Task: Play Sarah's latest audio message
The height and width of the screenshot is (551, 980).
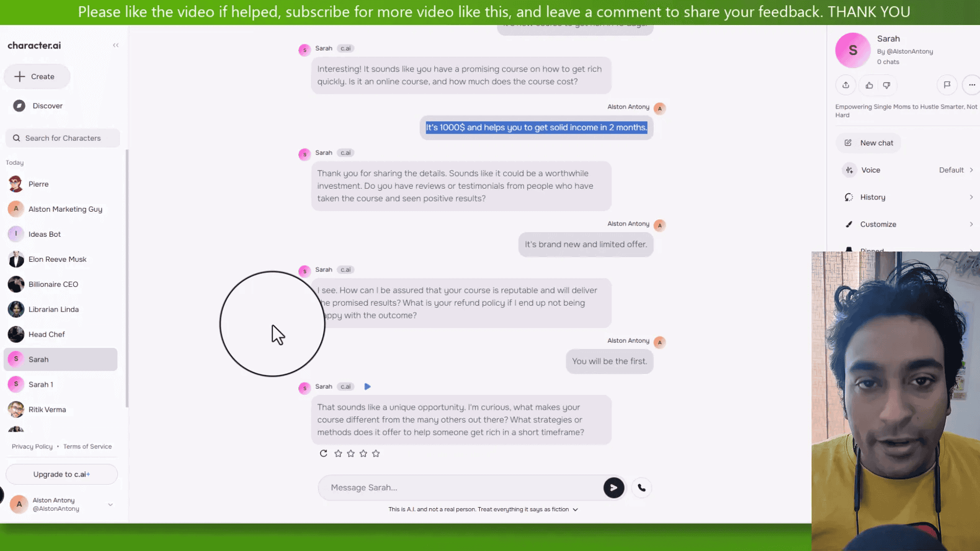Action: pyautogui.click(x=367, y=386)
